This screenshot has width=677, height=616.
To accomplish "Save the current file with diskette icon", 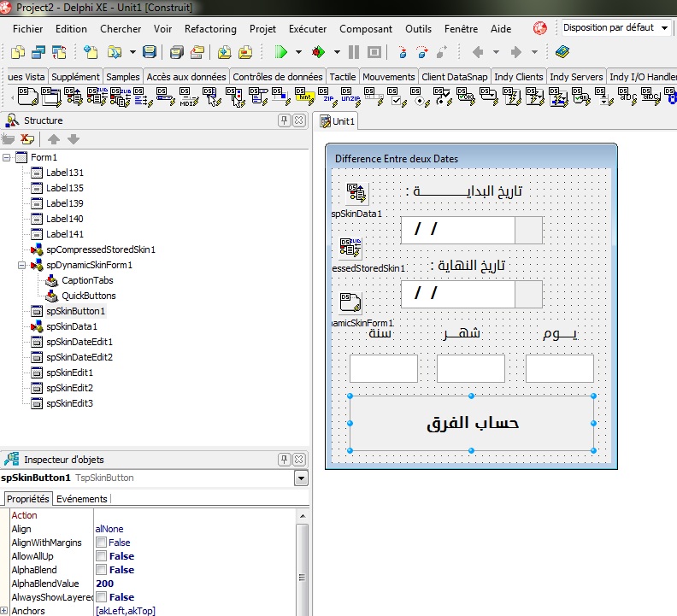I will [150, 52].
